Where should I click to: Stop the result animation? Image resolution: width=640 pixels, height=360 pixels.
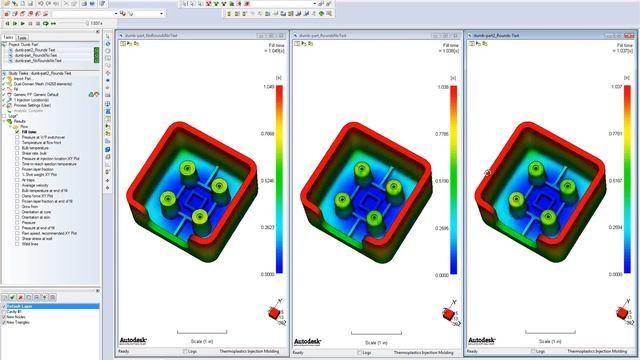tap(38, 24)
